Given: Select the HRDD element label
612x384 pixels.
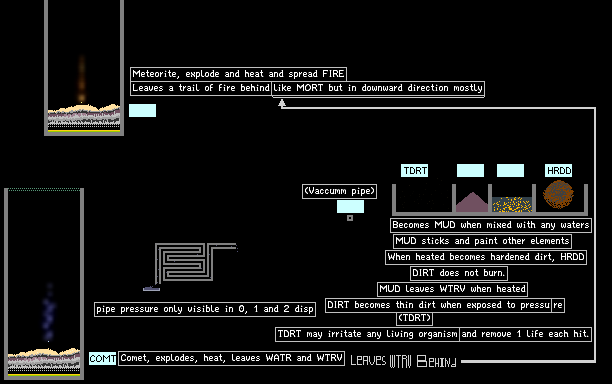Looking at the screenshot, I should click(559, 171).
